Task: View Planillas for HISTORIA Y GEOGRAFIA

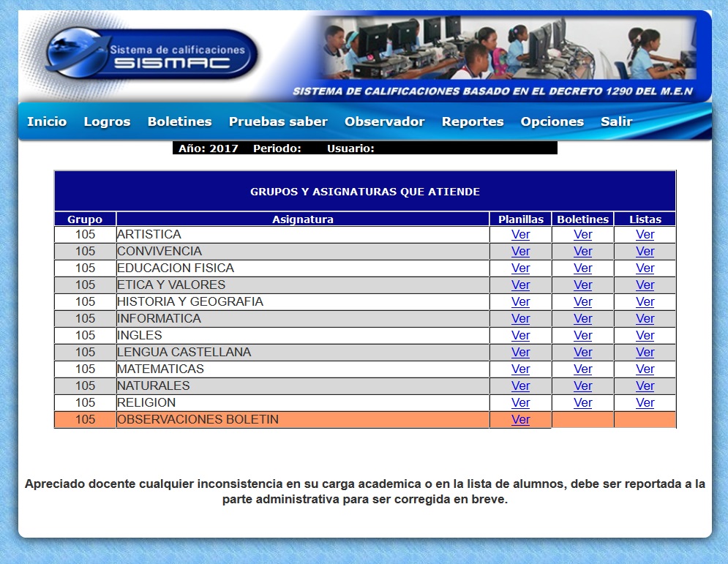Action: (x=520, y=301)
